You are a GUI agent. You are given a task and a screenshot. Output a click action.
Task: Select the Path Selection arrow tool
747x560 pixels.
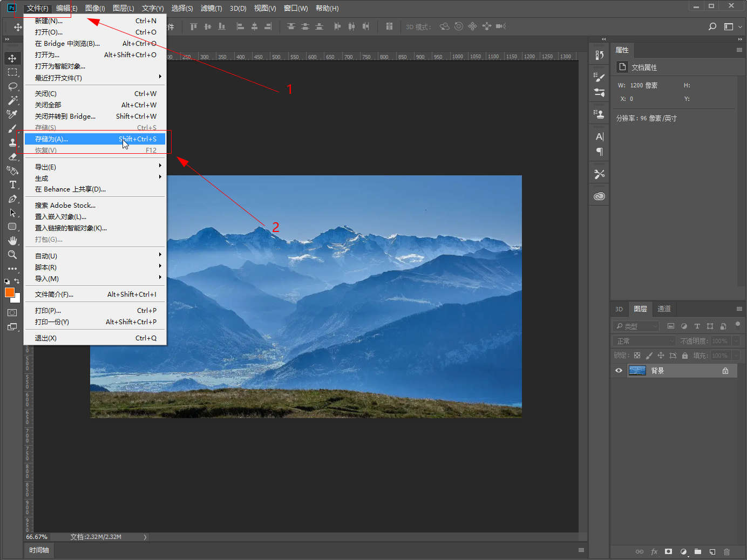point(12,213)
